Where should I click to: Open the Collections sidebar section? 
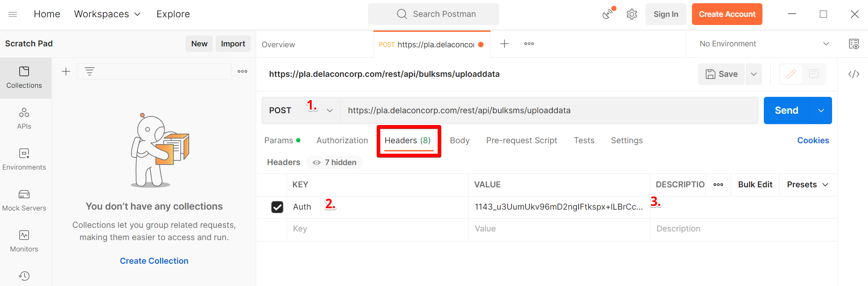point(24,78)
